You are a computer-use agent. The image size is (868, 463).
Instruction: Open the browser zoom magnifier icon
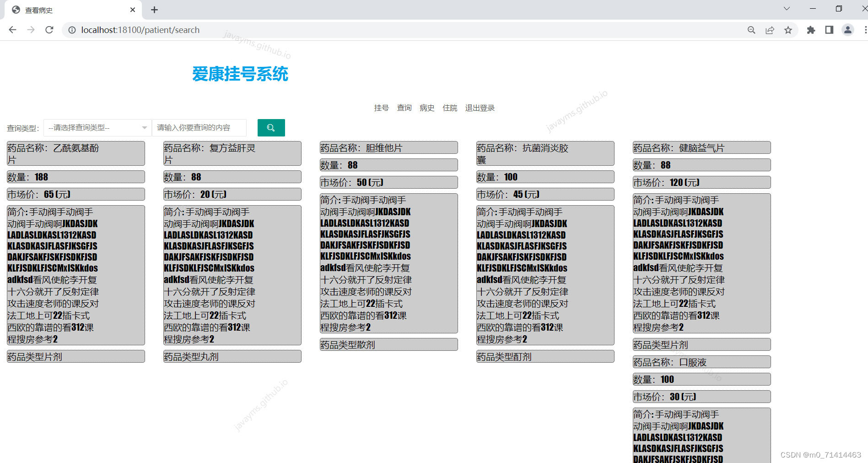751,30
